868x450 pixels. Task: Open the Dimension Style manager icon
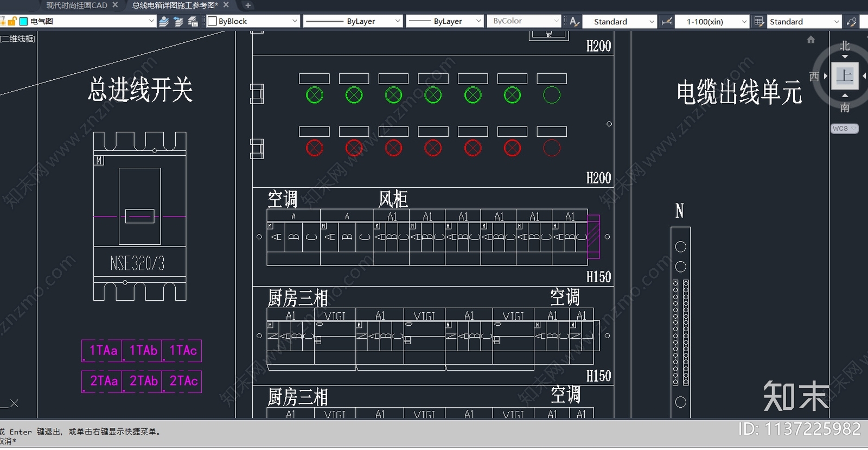point(667,21)
